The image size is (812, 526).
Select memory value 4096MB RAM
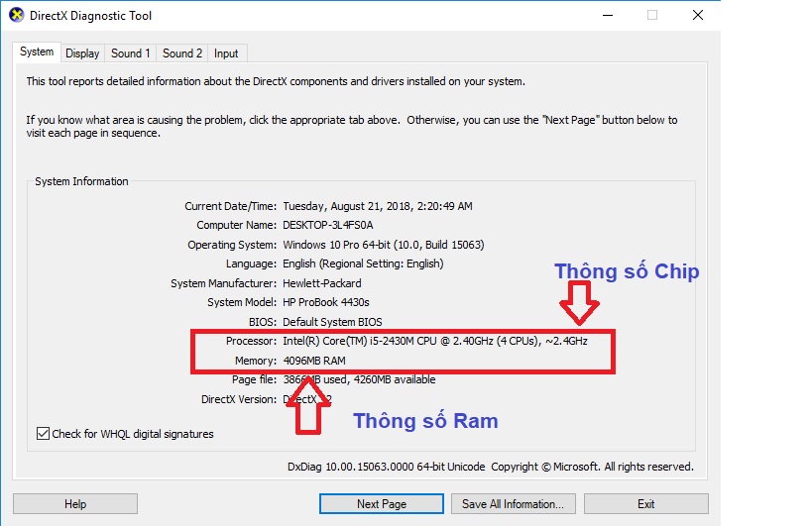point(314,361)
